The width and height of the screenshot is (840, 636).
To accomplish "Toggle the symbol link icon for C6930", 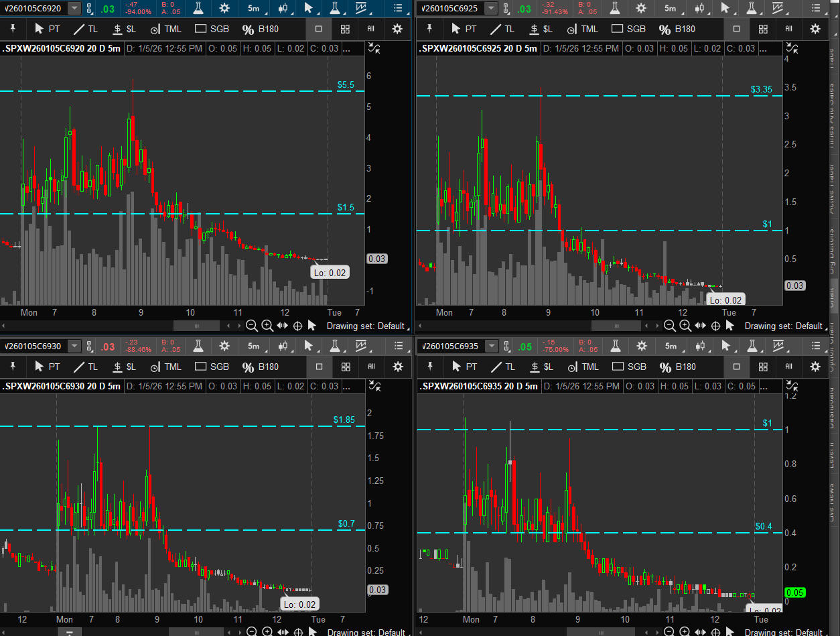I will coord(90,346).
